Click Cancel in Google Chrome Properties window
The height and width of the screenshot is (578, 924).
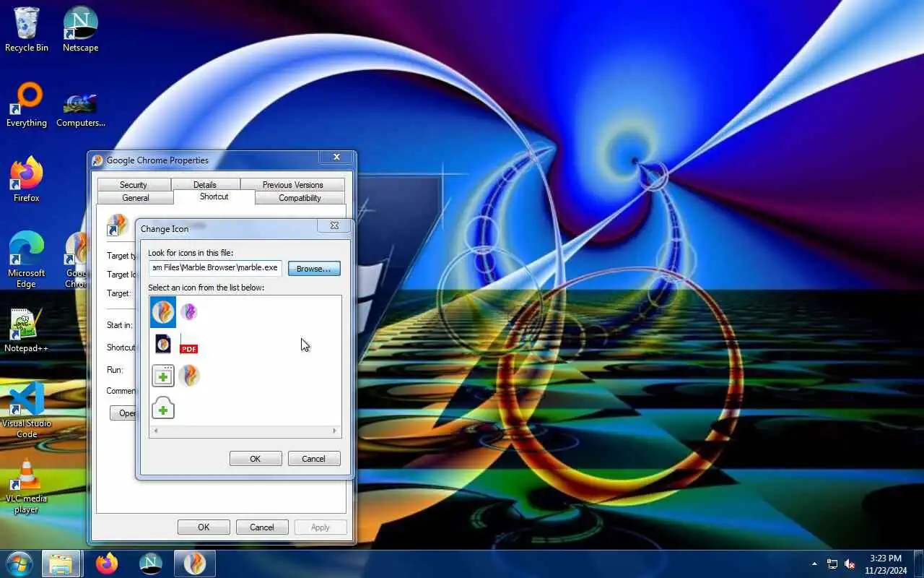[262, 527]
